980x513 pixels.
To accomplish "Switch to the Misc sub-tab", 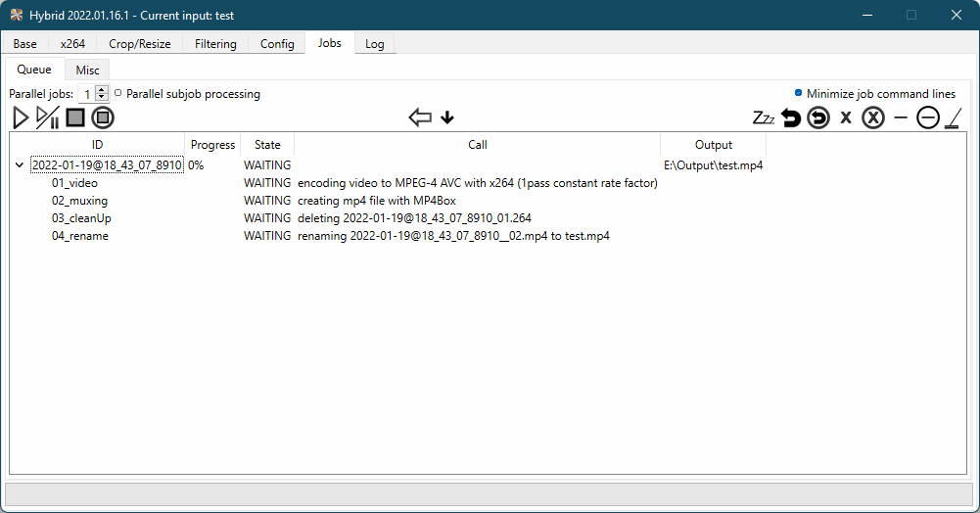I will coord(87,70).
